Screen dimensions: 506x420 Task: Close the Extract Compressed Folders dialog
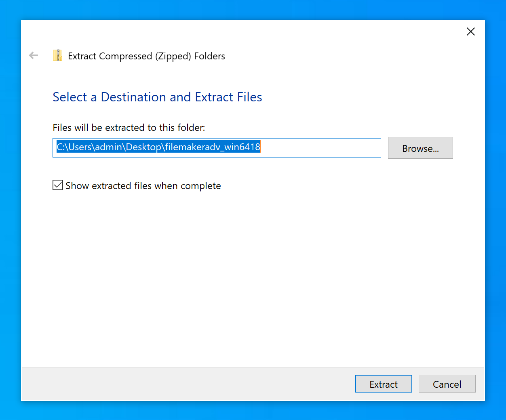(x=470, y=31)
